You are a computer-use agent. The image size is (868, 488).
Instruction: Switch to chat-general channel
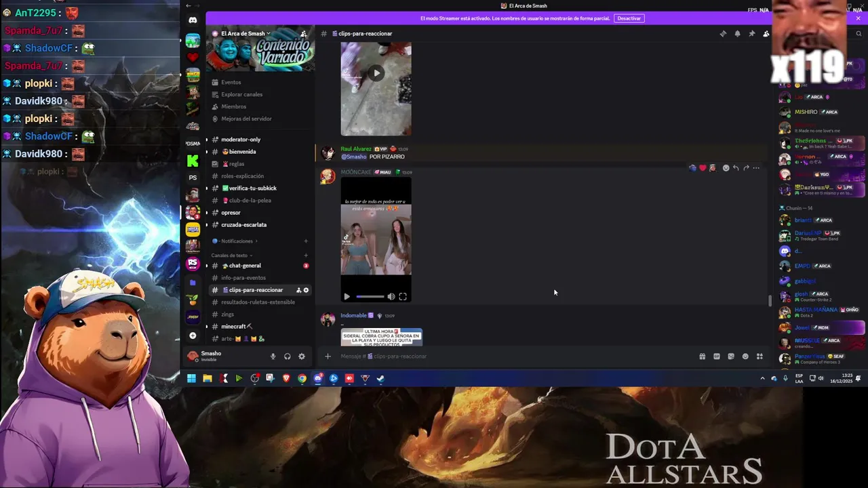[260, 266]
